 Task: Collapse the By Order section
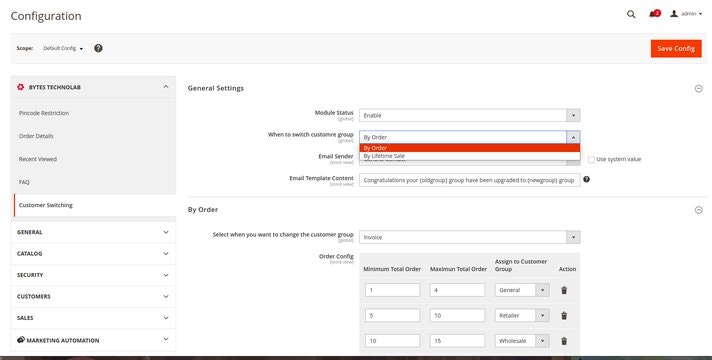[698, 210]
